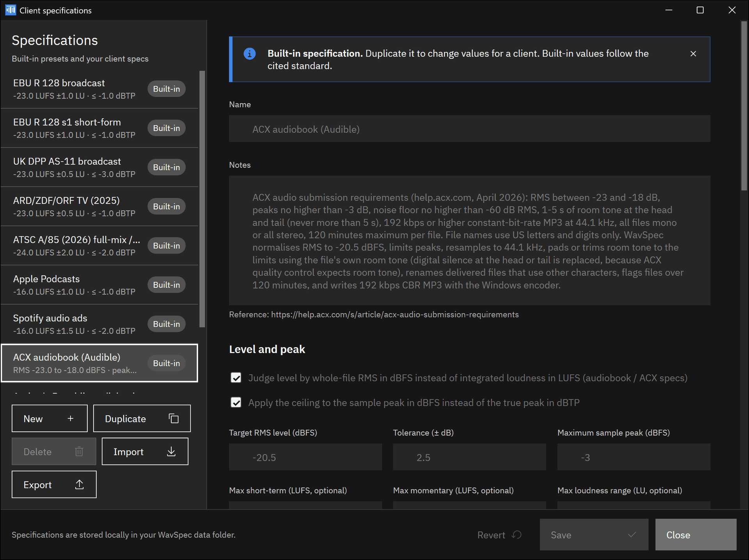Click the main panel vertical scrollbar
This screenshot has width=749, height=560.
click(744, 105)
